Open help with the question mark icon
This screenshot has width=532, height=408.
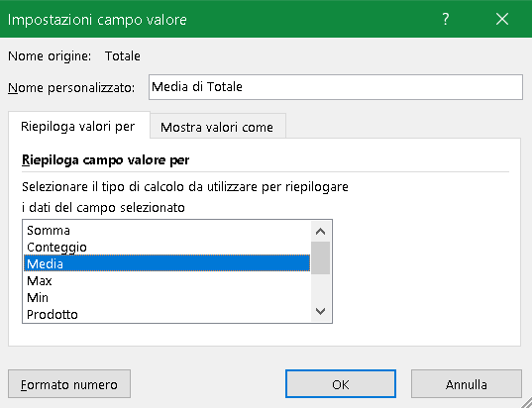click(x=446, y=19)
